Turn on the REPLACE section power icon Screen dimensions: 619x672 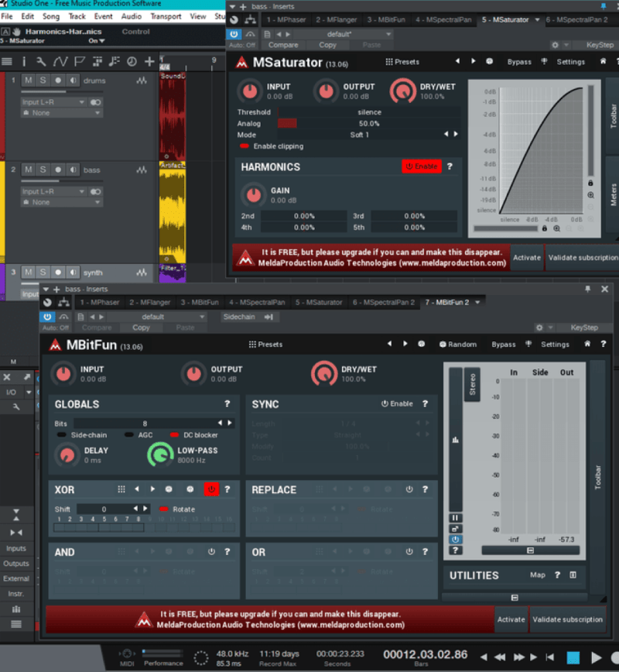point(409,489)
